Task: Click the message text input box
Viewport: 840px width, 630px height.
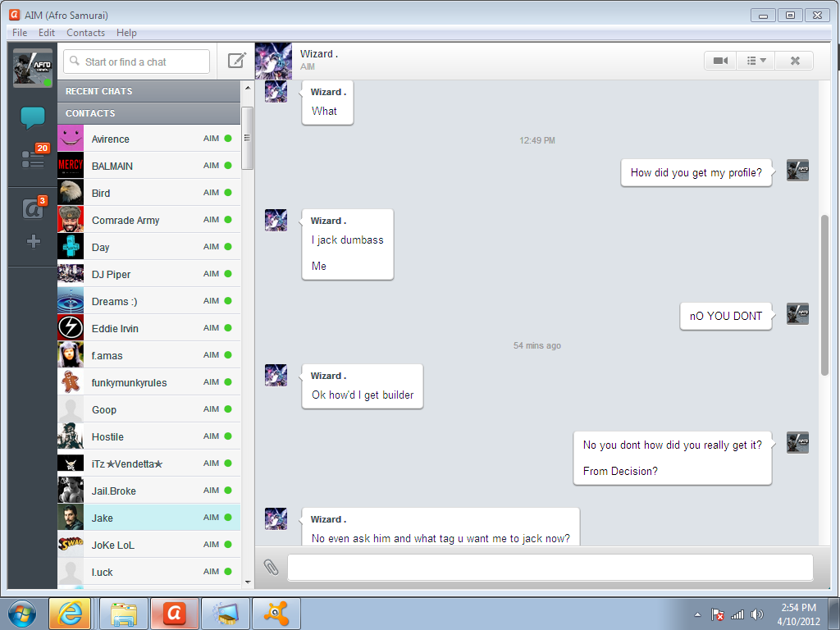Action: pos(550,568)
